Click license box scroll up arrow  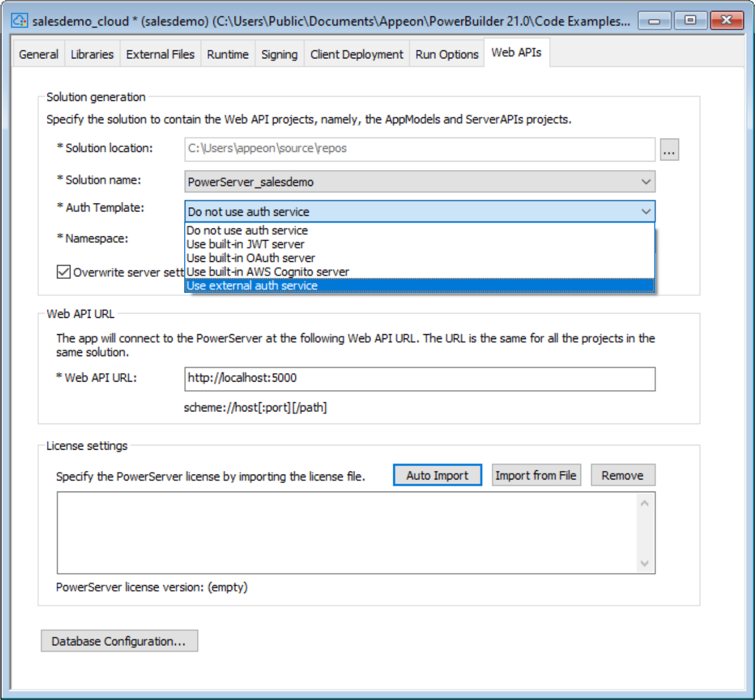pyautogui.click(x=644, y=503)
